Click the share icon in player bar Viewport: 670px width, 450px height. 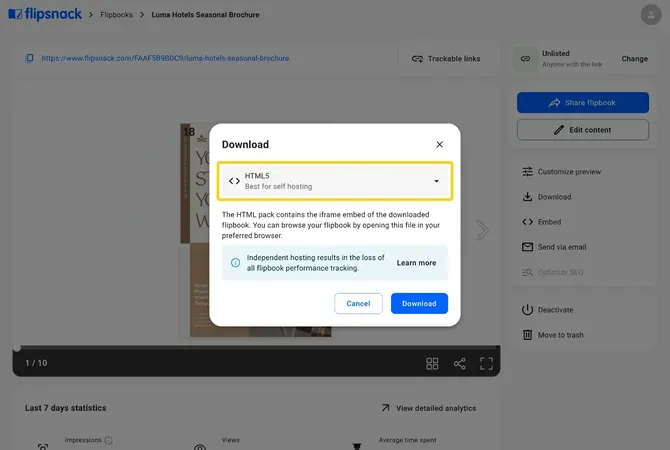point(459,364)
